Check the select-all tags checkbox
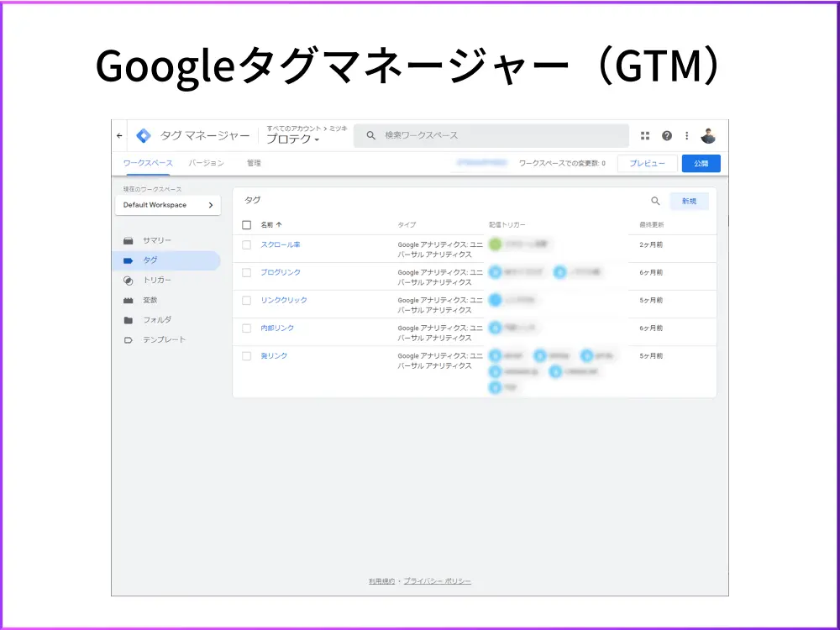 pyautogui.click(x=246, y=224)
